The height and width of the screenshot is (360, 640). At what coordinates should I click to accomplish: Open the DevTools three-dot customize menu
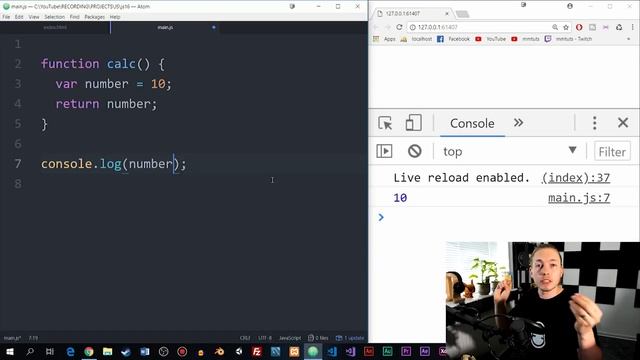point(594,123)
